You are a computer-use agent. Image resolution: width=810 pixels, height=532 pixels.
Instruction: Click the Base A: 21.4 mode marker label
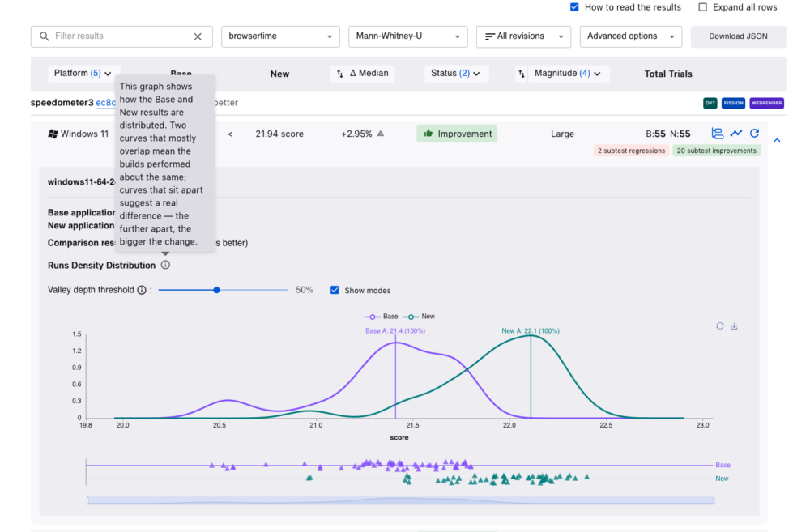pyautogui.click(x=395, y=331)
